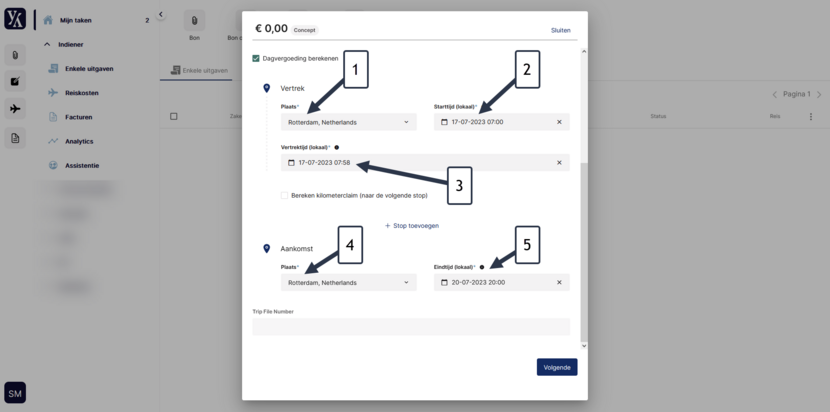Open calendar icon in Eindtijd field
The image size is (830, 412).
tap(444, 282)
